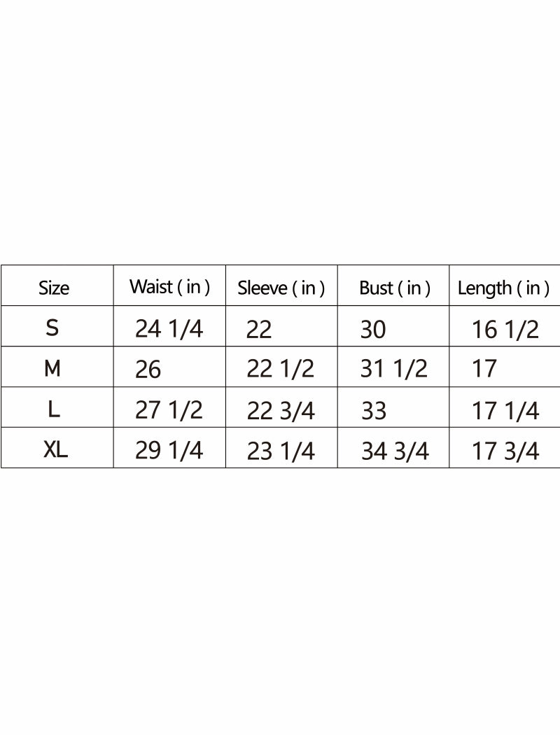Click the waist value 26
Screen dimensions: 560x735
pyautogui.click(x=148, y=369)
